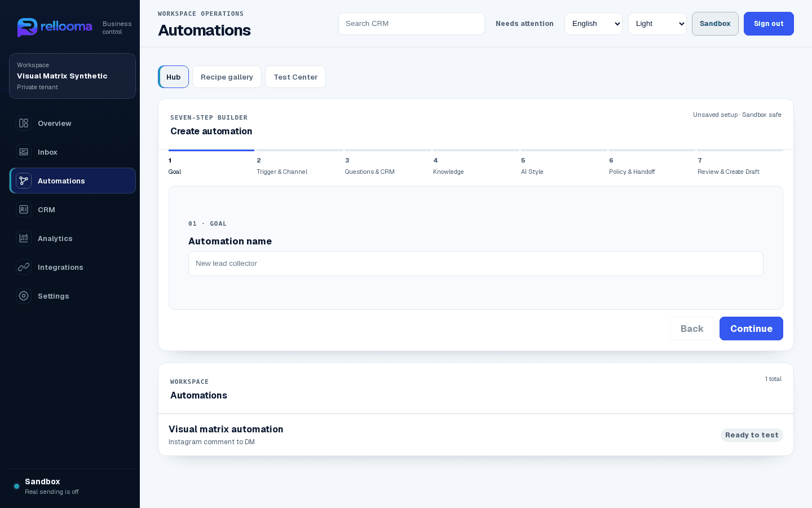Click the Instagram comment to DM subtitle

(x=211, y=442)
